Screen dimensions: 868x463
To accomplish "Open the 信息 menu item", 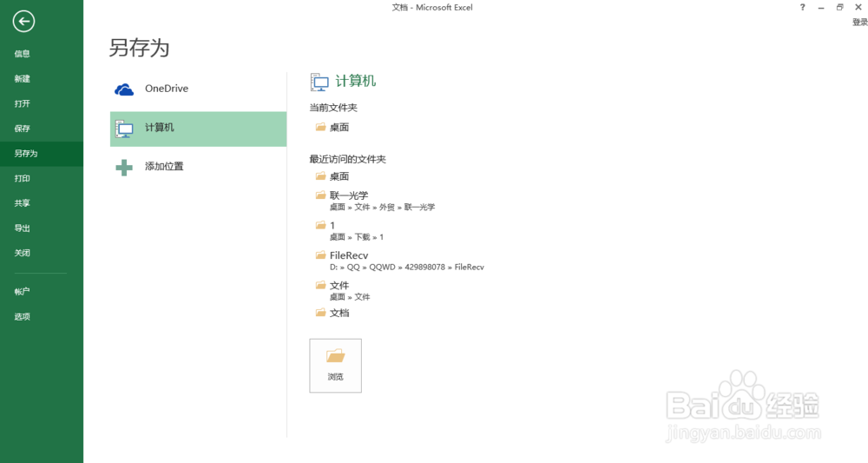I will 23,54.
